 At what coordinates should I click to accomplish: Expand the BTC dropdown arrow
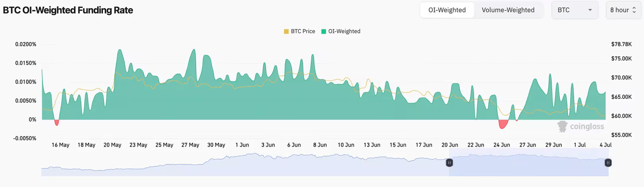[x=590, y=10]
